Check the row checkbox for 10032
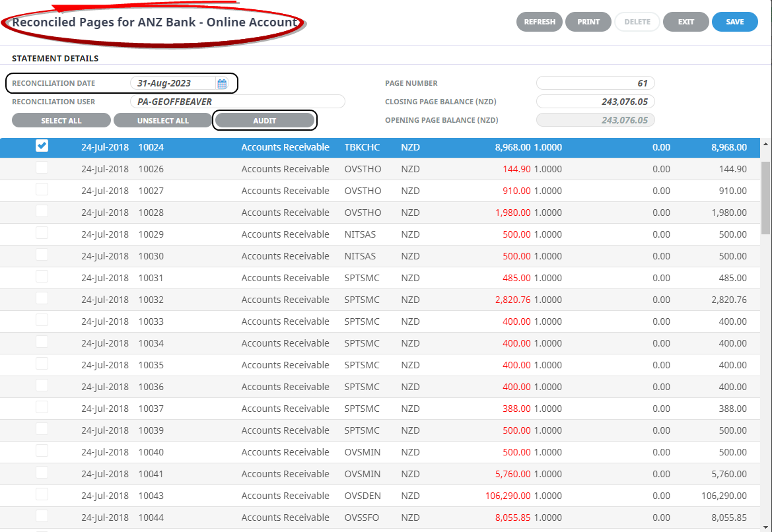This screenshot has width=772, height=532. (42, 298)
